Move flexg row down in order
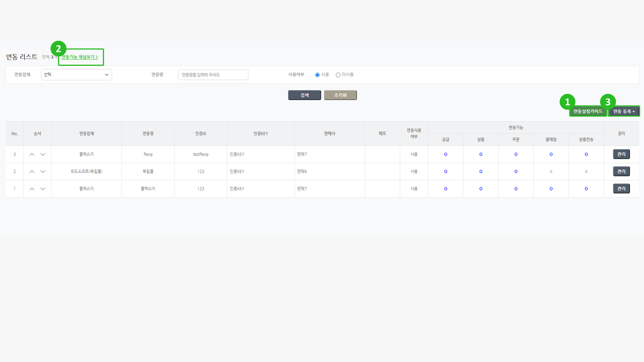This screenshot has width=644, height=362. click(43, 154)
